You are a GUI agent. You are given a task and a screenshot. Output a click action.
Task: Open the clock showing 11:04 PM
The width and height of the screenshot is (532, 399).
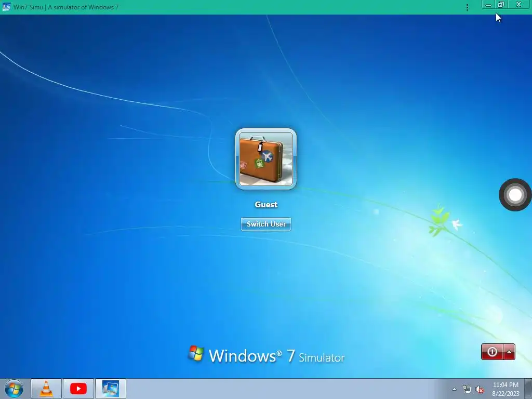506,389
